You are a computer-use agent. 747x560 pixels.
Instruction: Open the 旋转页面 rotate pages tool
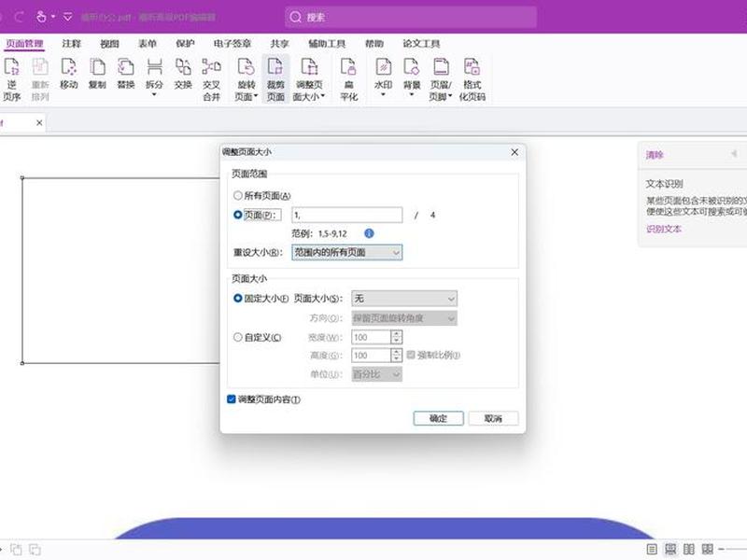coord(246,78)
